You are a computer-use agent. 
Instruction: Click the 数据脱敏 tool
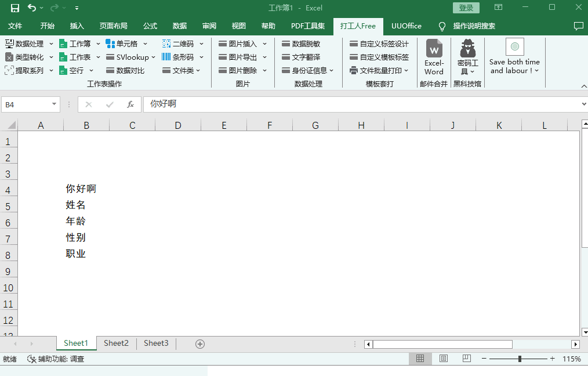coord(301,44)
